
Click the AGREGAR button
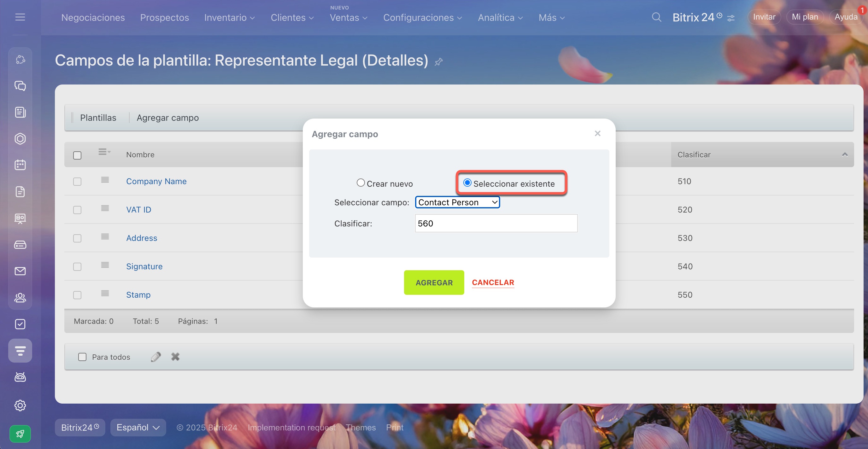coord(434,283)
